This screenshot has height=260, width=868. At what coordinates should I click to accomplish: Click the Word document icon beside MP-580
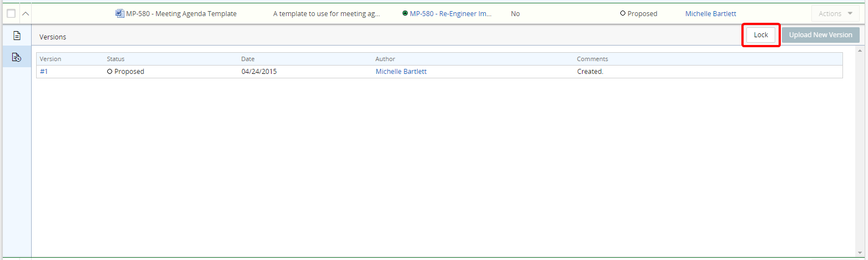pos(119,14)
